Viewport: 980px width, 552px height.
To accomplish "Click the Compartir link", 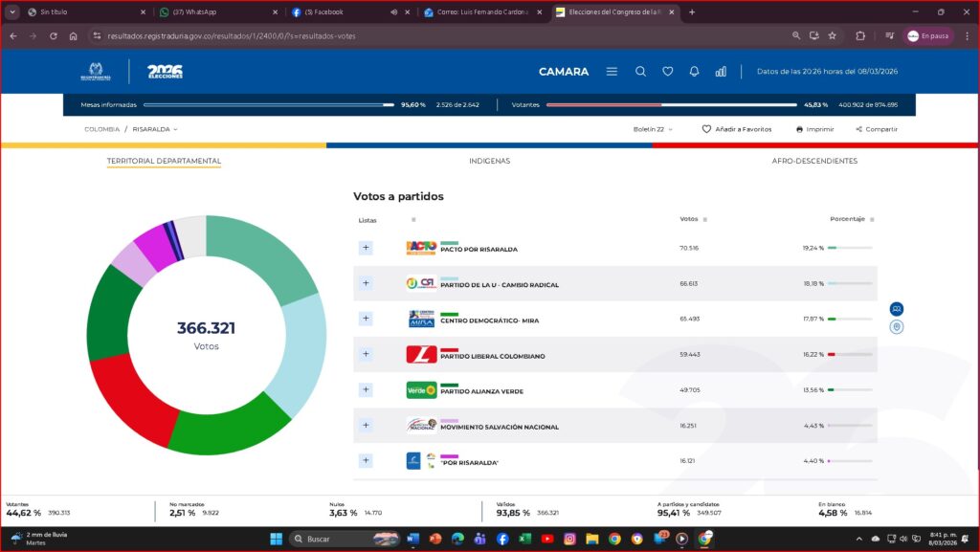I will point(877,129).
